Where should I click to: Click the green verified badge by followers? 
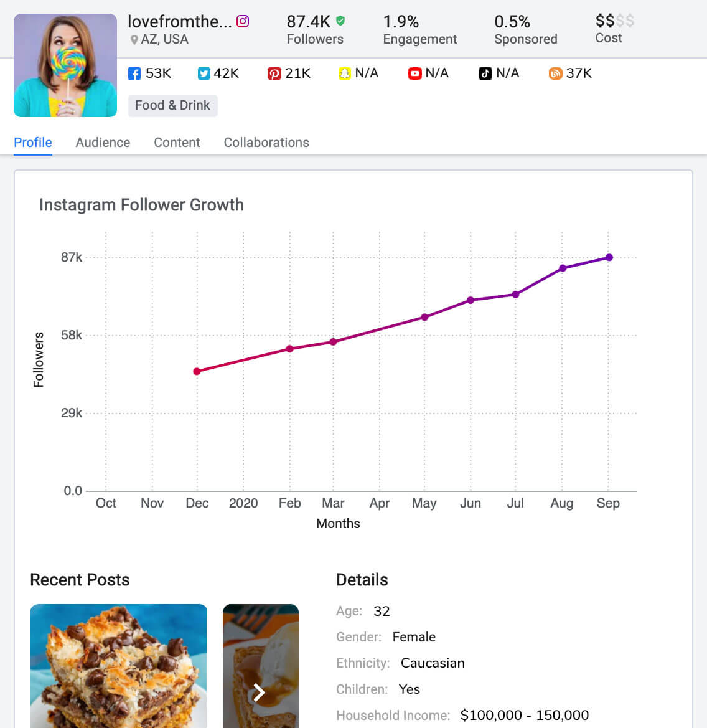point(340,21)
